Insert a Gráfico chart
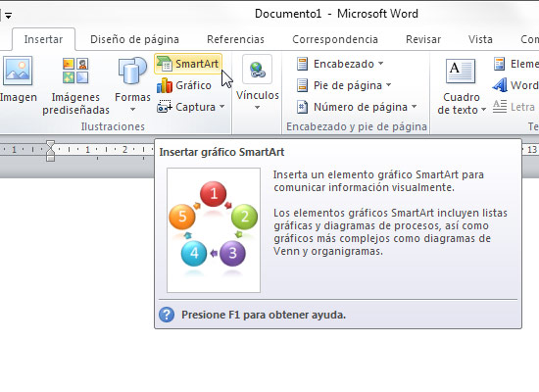This screenshot has height=392, width=539. tap(184, 85)
